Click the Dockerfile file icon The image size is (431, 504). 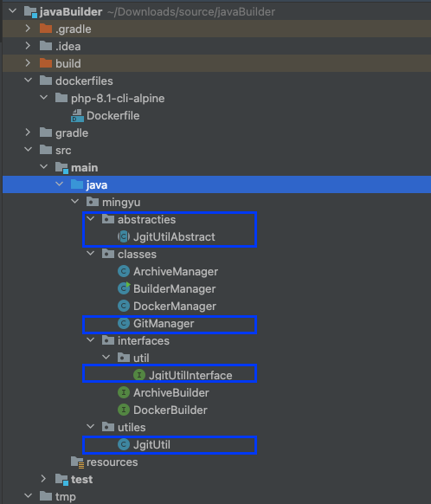coord(77,116)
